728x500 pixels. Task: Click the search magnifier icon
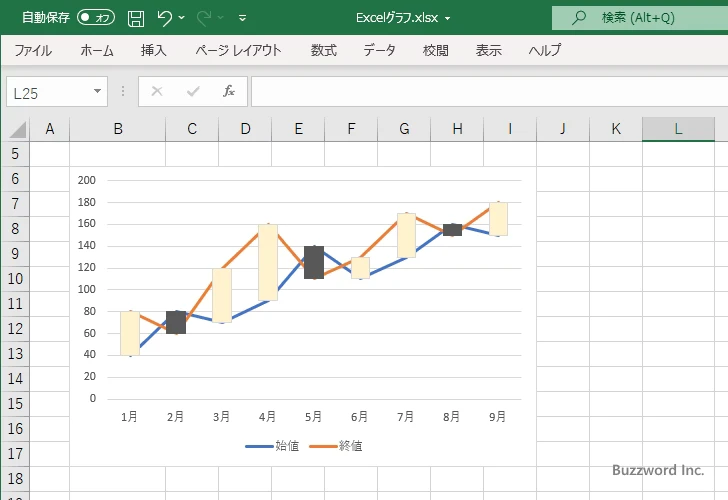[x=578, y=18]
